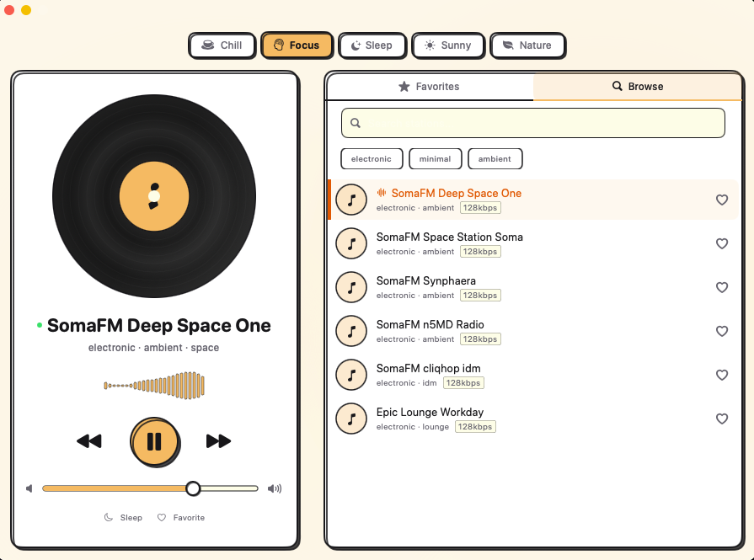Click SomaFM n5MD Radio note icon
The width and height of the screenshot is (754, 560).
[x=351, y=331]
